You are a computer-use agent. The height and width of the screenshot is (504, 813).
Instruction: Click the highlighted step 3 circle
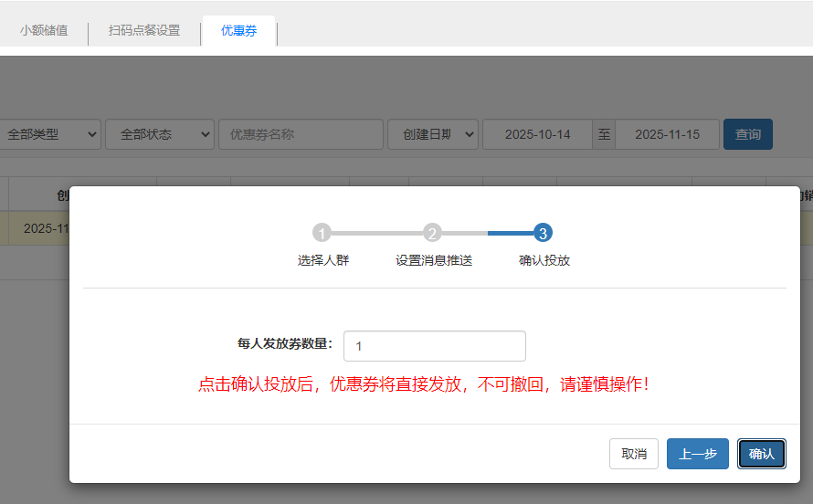[x=543, y=234]
